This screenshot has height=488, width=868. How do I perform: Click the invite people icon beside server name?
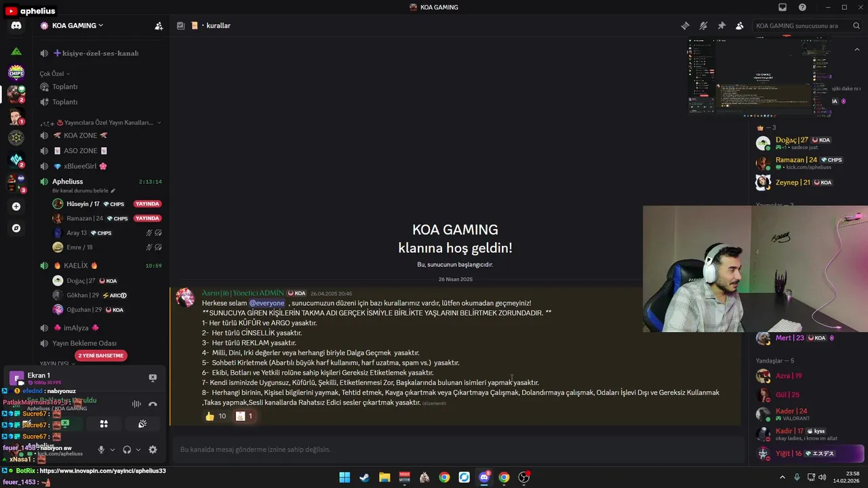[x=159, y=26]
